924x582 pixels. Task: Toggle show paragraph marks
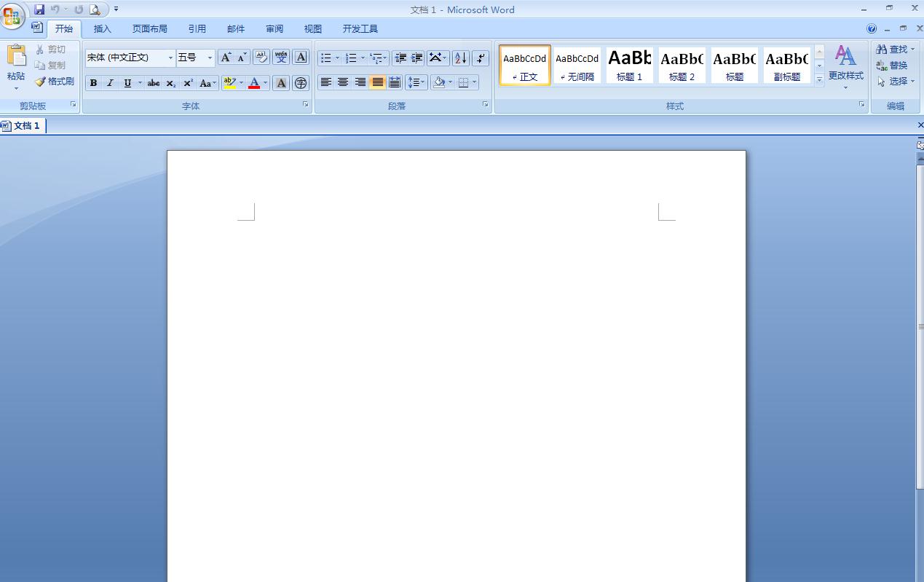point(481,58)
